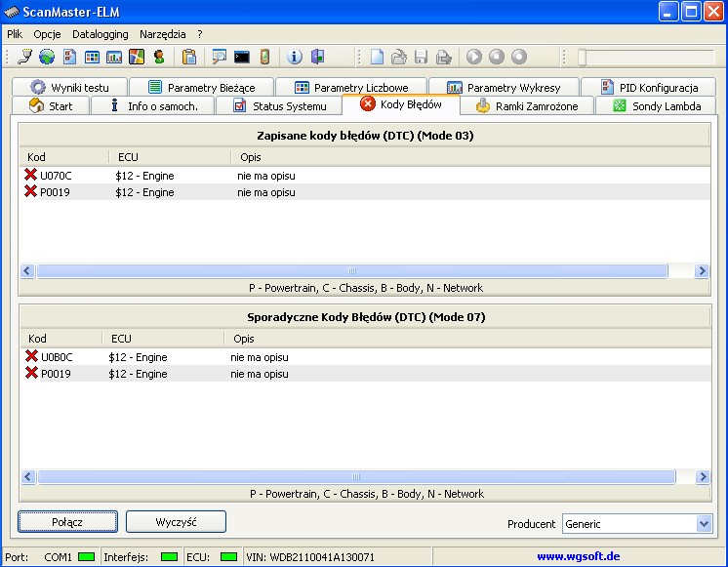
Task: Switch to the Sondy Lambda tab
Action: point(657,105)
